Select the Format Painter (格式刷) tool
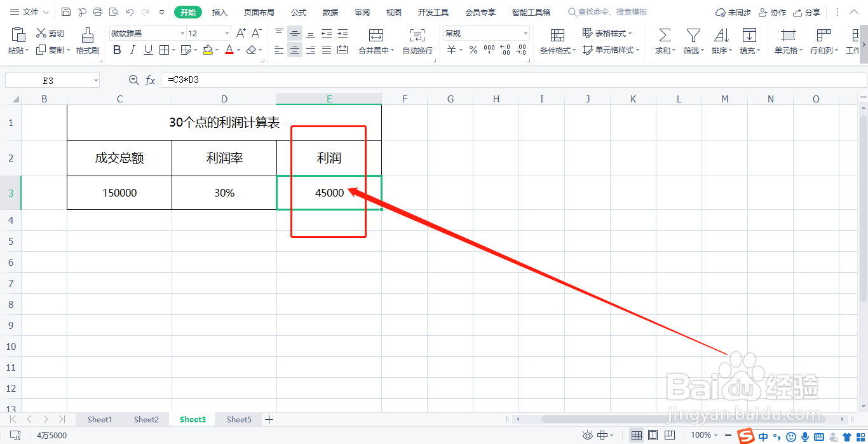 click(87, 40)
